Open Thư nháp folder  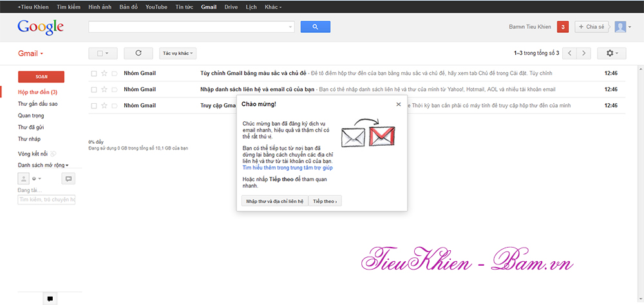[x=29, y=139]
